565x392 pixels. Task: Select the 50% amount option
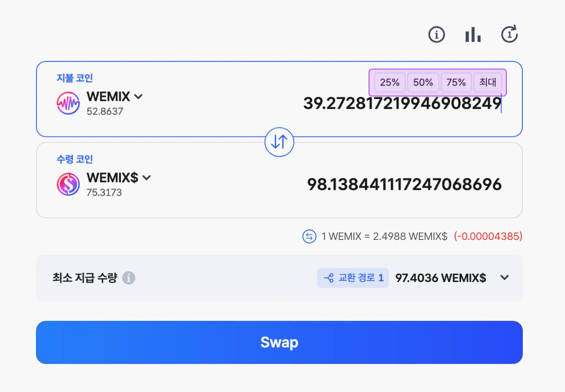coord(423,82)
